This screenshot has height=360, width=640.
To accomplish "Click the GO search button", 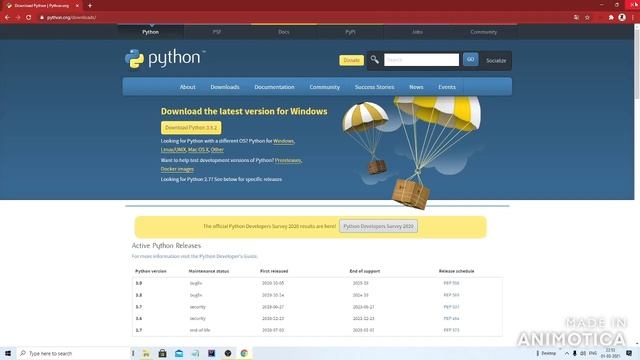I will coord(471,60).
